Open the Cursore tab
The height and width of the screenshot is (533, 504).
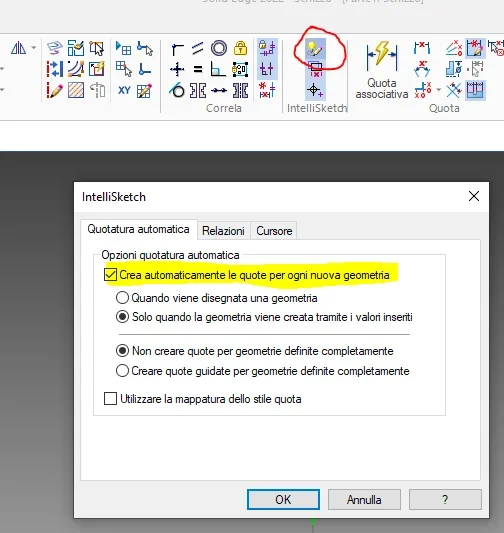274,231
